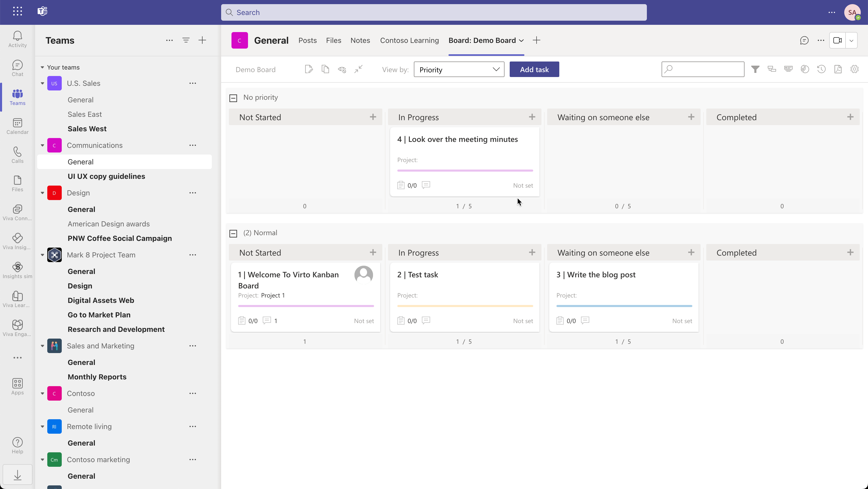
Task: Collapse the Your teams section
Action: 42,67
